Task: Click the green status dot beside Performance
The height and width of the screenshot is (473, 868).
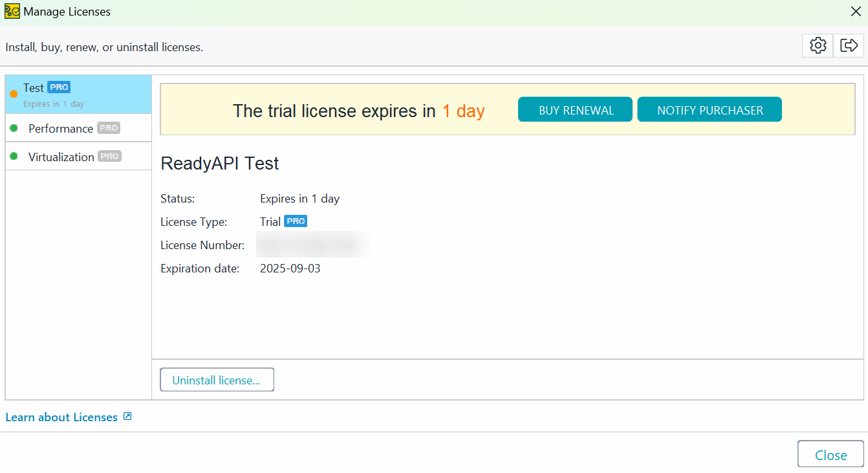Action: 15,127
